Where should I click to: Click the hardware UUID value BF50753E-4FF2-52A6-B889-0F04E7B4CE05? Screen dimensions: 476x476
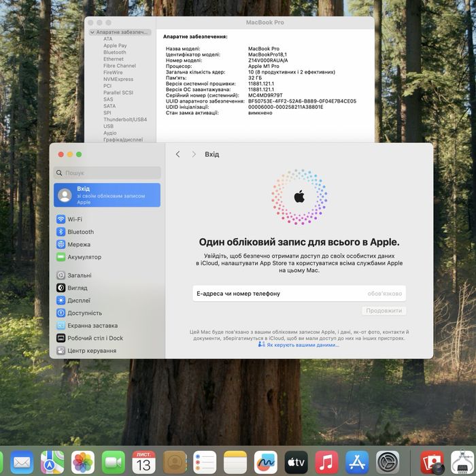coord(302,101)
